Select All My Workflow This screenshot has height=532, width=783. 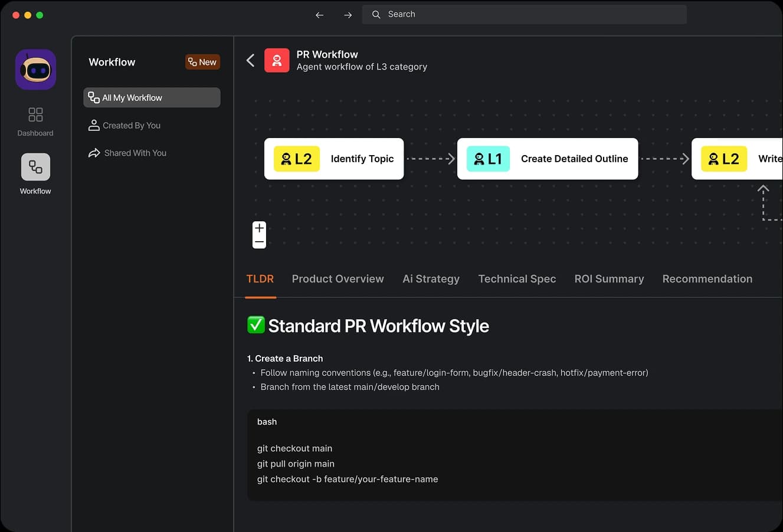pos(152,97)
